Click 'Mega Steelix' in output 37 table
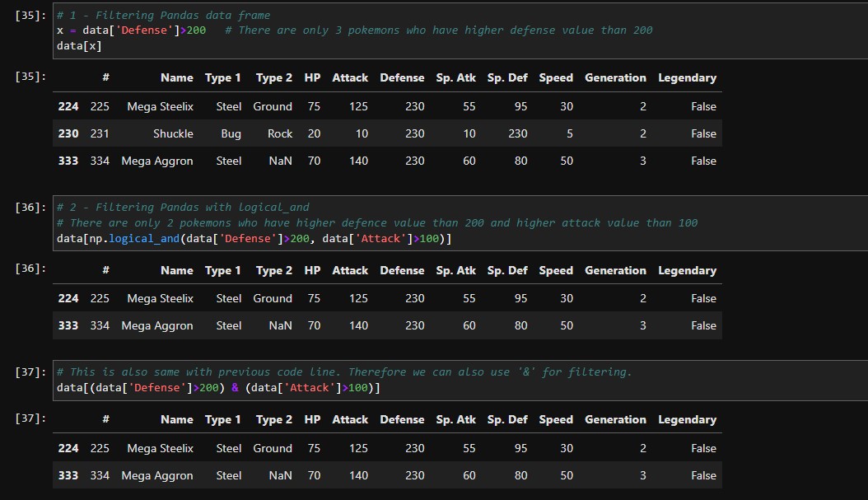Image resolution: width=868 pixels, height=500 pixels. [x=160, y=448]
